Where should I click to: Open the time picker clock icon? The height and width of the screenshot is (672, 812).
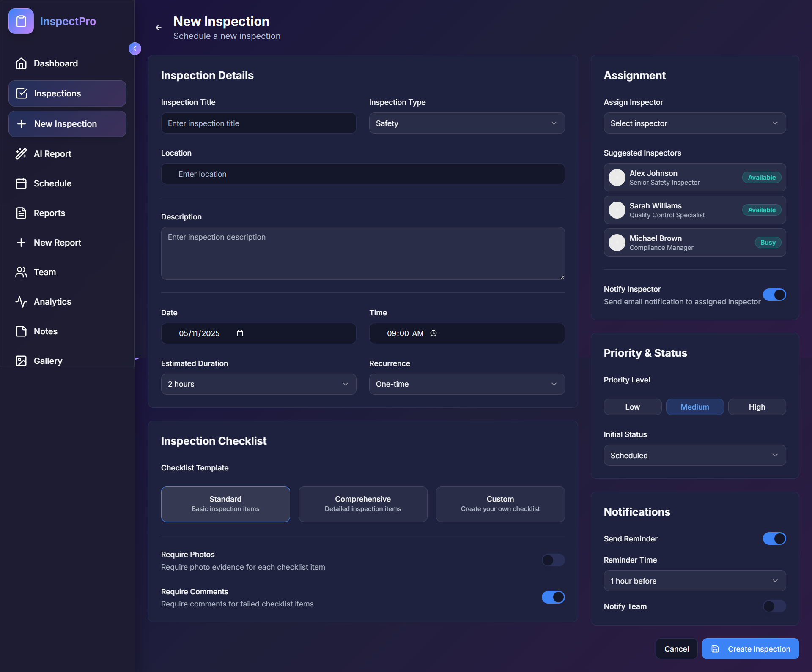coord(433,333)
